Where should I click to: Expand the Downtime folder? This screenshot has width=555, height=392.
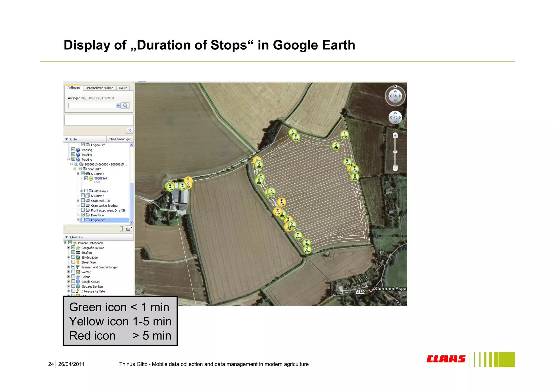coord(78,215)
